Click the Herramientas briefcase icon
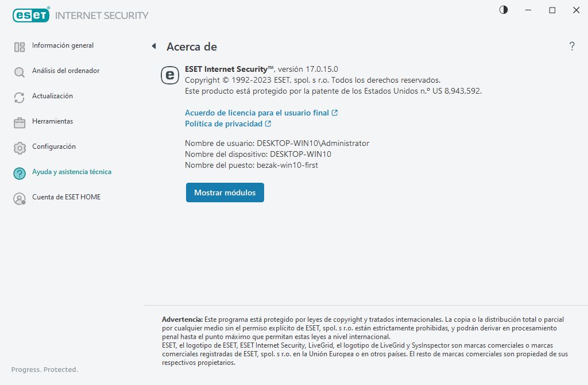The height and width of the screenshot is (385, 588). tap(20, 122)
